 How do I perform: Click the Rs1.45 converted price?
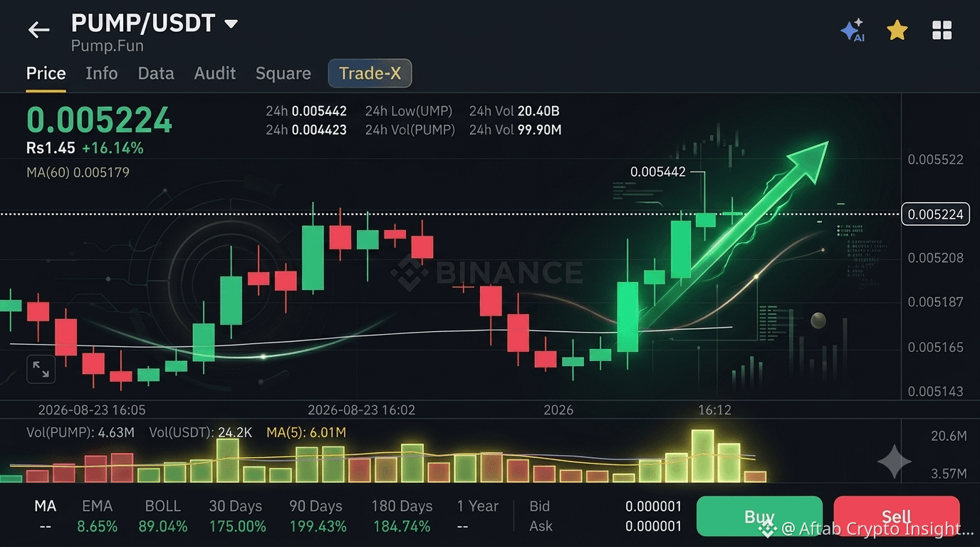tap(51, 148)
